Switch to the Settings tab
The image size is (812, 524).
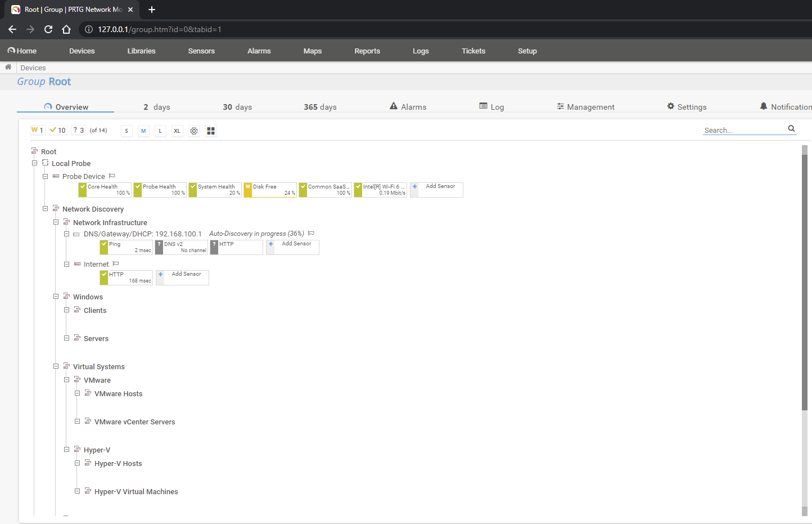click(687, 107)
